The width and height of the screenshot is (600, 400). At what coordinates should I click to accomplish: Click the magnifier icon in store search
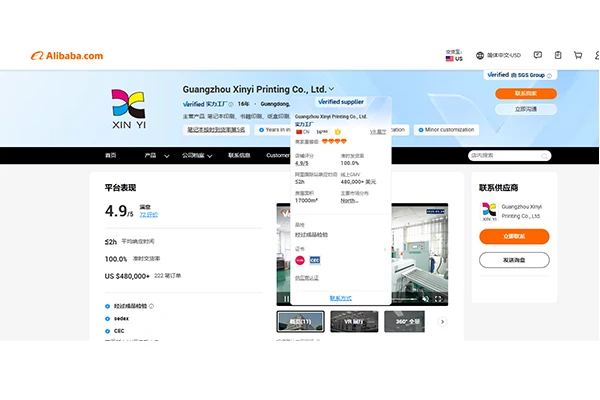545,156
